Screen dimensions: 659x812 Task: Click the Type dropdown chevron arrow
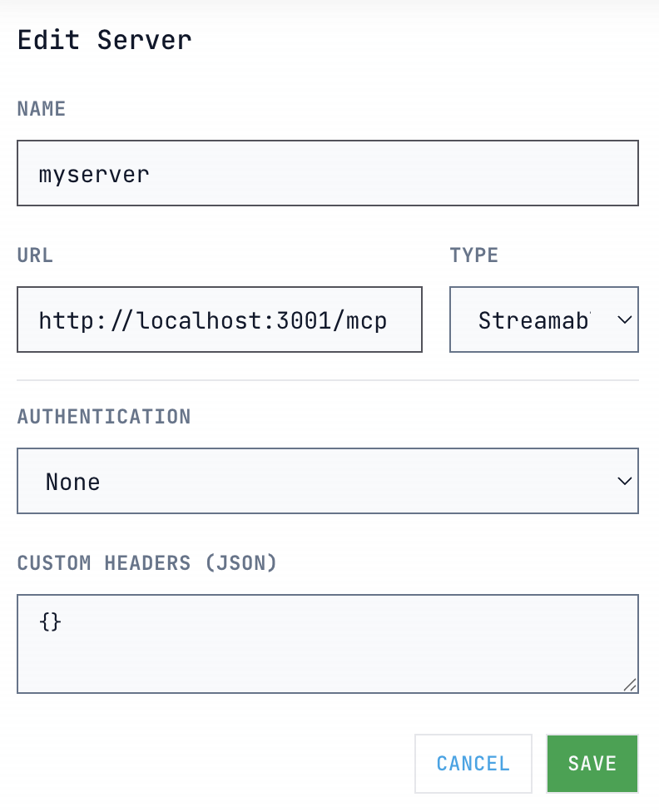(624, 320)
